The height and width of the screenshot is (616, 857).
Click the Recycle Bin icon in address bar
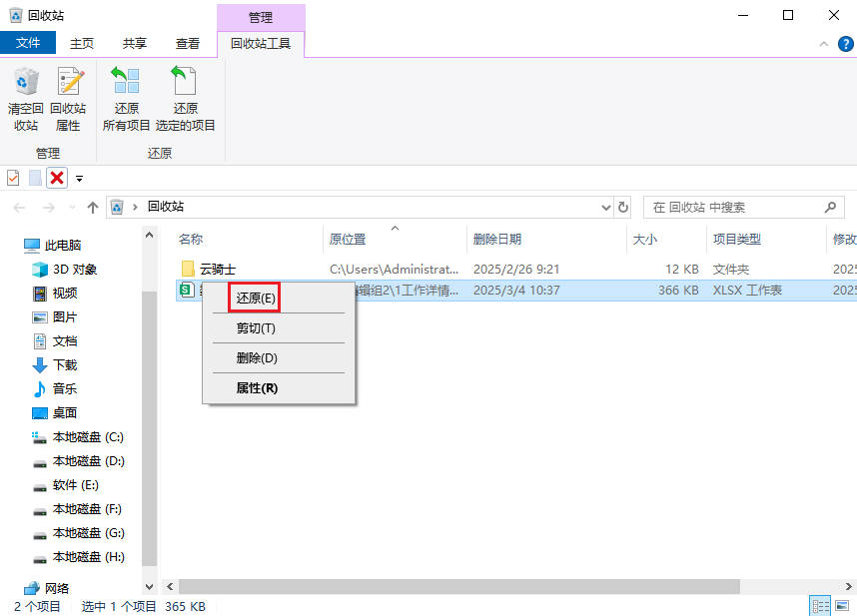pyautogui.click(x=117, y=207)
